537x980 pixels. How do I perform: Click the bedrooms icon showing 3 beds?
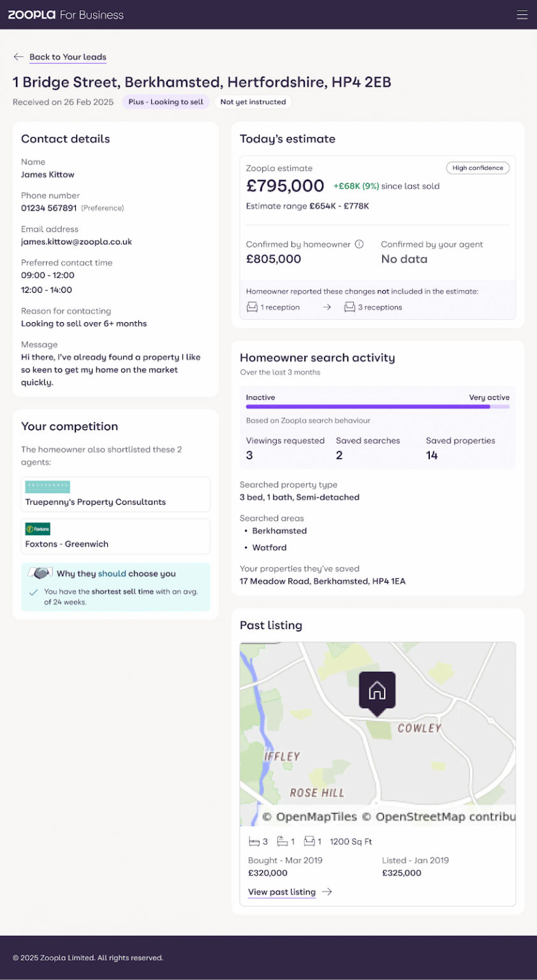click(253, 841)
